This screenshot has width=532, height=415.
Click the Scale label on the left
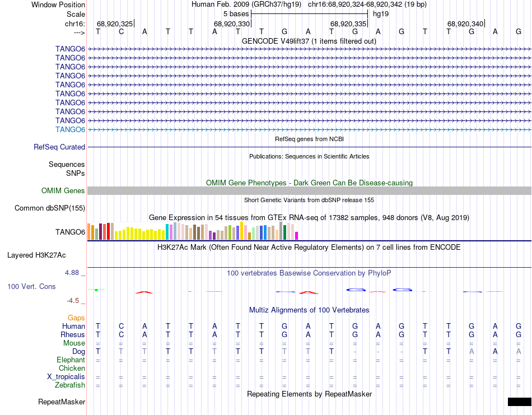point(76,14)
